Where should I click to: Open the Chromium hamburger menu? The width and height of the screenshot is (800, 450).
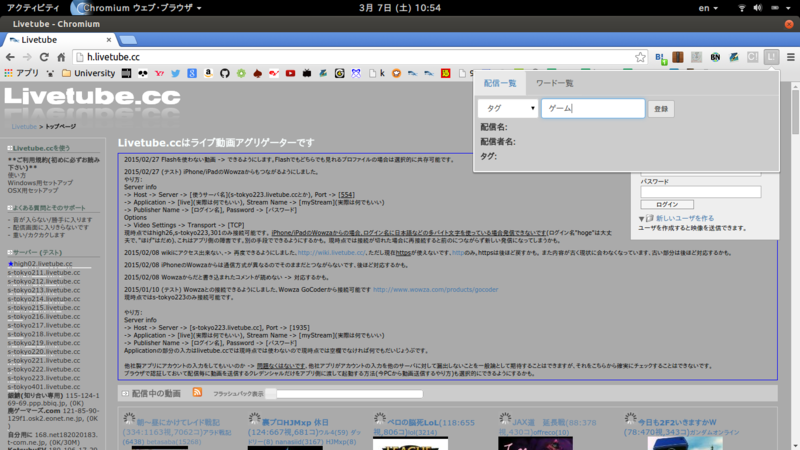pos(790,57)
